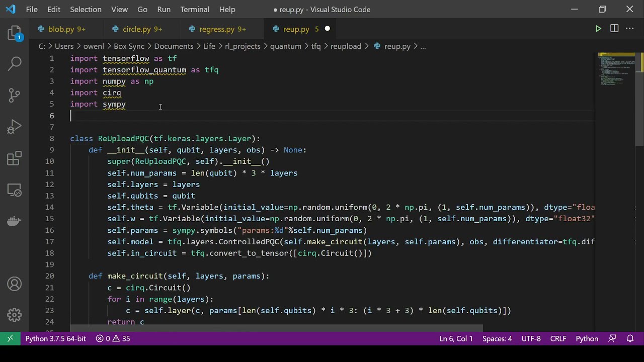644x362 pixels.
Task: Open the Edit menu
Action: click(54, 9)
